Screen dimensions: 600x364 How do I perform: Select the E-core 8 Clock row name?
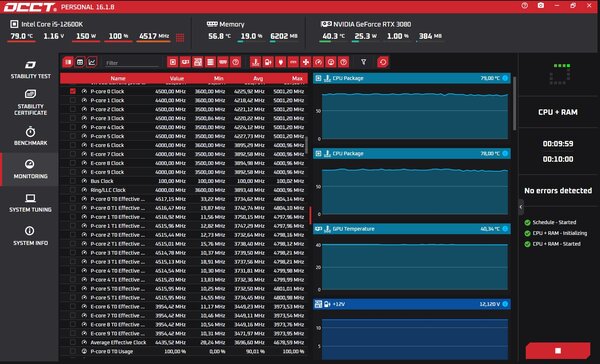(x=107, y=163)
